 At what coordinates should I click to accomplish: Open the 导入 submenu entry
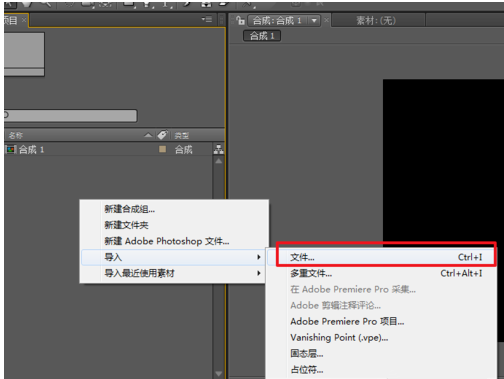[173, 257]
